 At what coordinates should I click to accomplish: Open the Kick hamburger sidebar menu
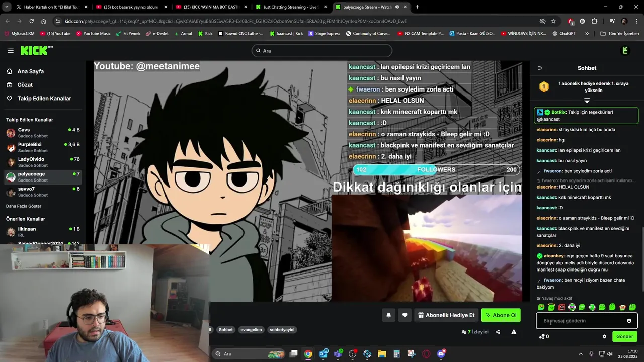pyautogui.click(x=11, y=51)
